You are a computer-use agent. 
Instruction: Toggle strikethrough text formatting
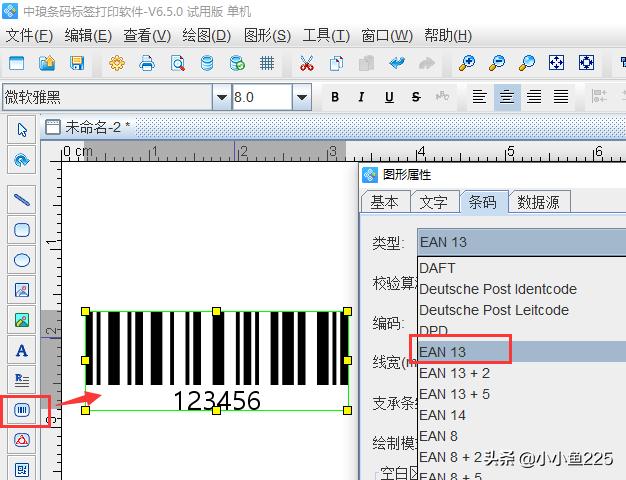tap(416, 97)
